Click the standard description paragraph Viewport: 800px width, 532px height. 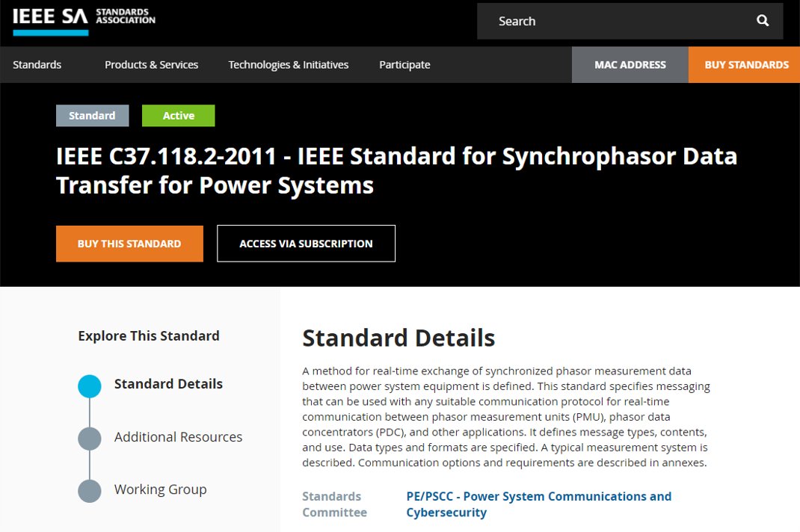click(x=505, y=417)
